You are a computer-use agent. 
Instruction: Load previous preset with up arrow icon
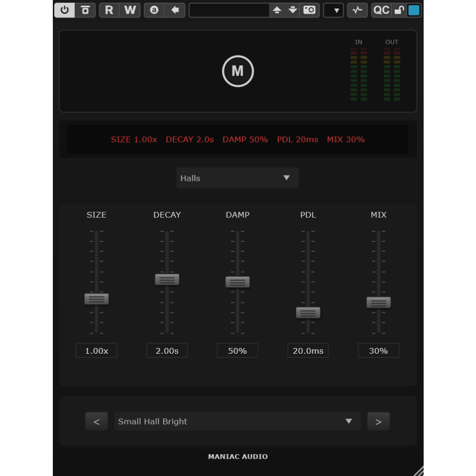[277, 10]
